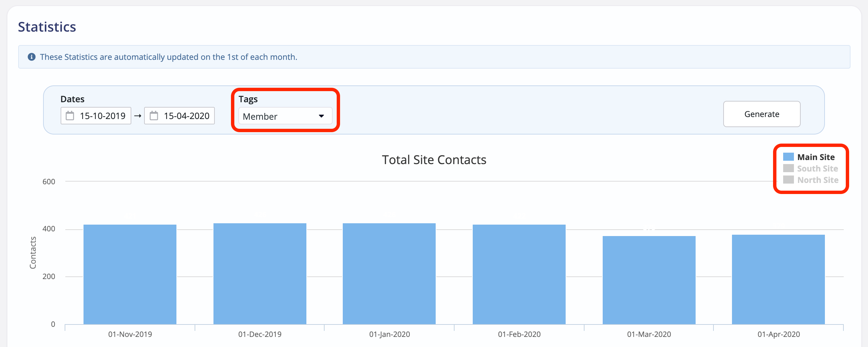Open the start date calendar icon
The width and height of the screenshot is (868, 347).
click(70, 115)
